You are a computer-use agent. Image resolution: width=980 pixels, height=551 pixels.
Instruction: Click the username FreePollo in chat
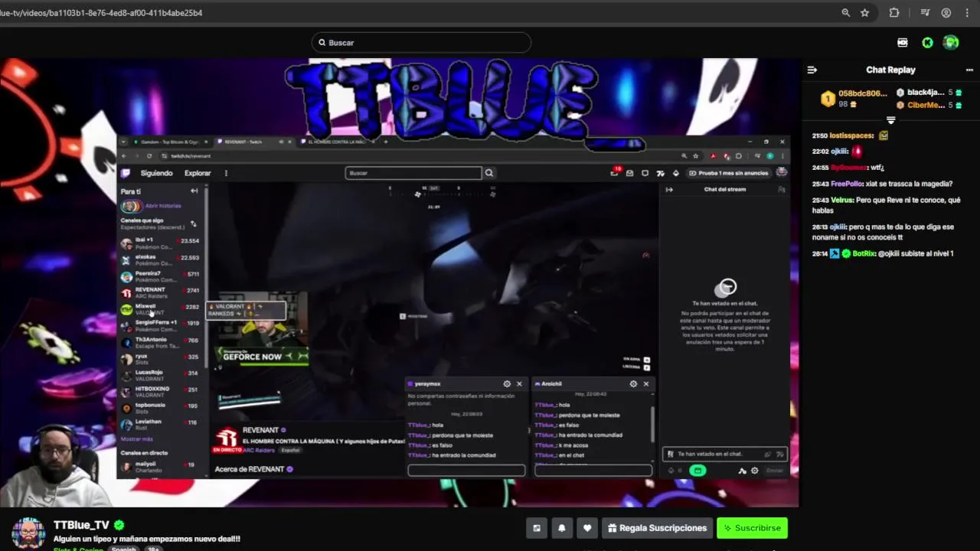[847, 184]
